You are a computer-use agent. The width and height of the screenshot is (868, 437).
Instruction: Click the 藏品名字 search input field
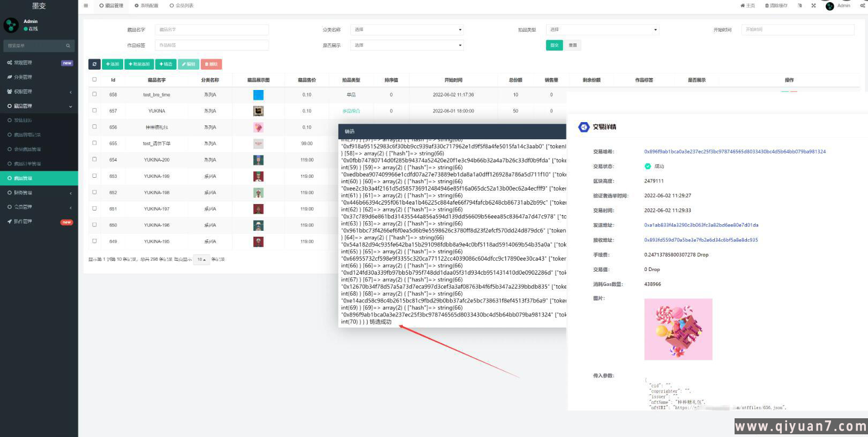[x=212, y=30]
